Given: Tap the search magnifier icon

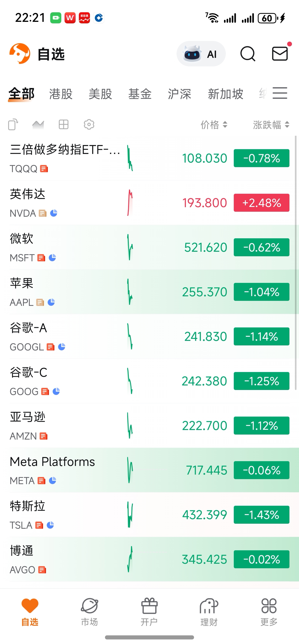Looking at the screenshot, I should [x=248, y=54].
